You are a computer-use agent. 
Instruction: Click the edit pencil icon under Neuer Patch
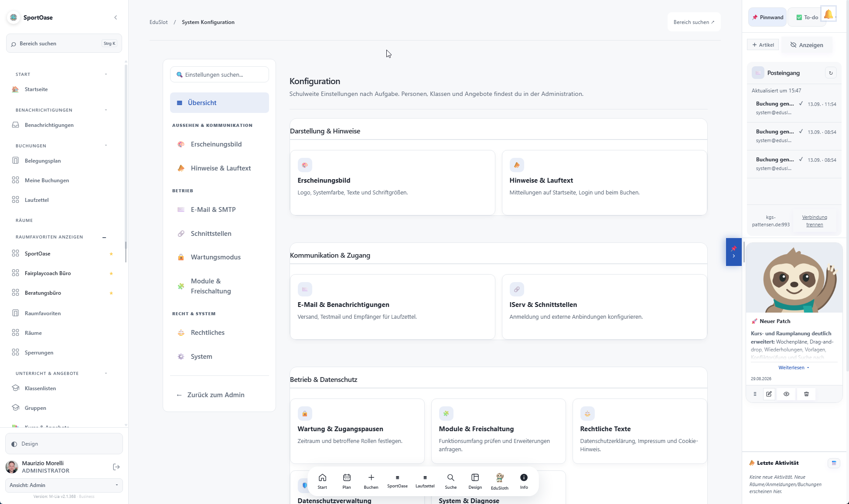769,394
